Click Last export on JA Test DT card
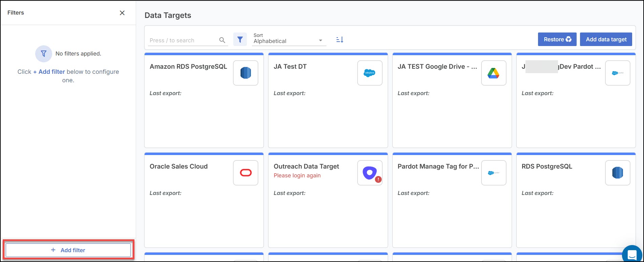The height and width of the screenshot is (262, 644). pos(289,93)
